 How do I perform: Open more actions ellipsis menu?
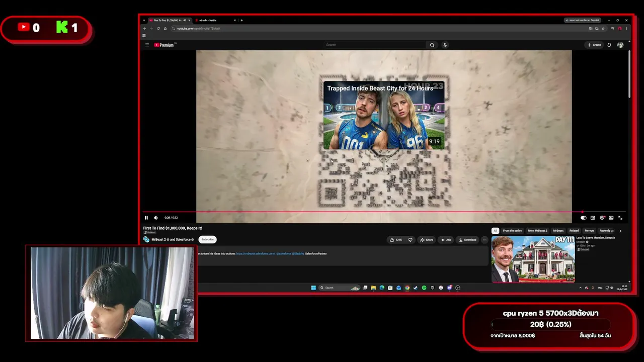(x=485, y=240)
